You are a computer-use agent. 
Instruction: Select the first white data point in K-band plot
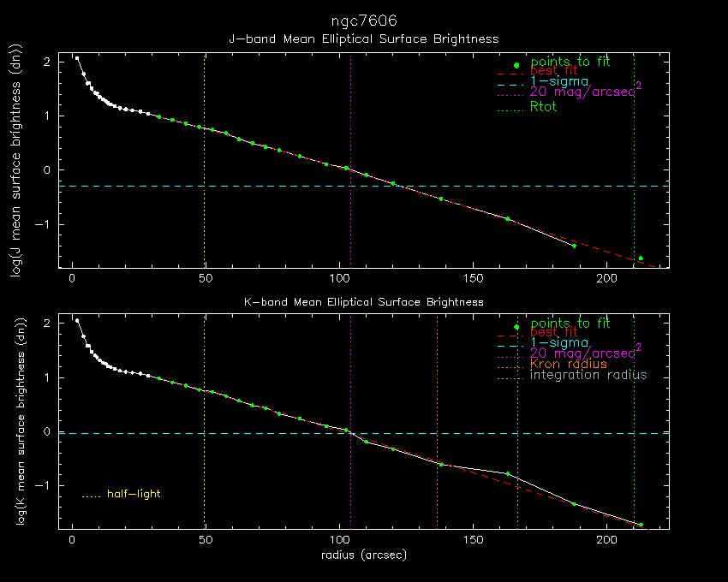pyautogui.click(x=77, y=321)
